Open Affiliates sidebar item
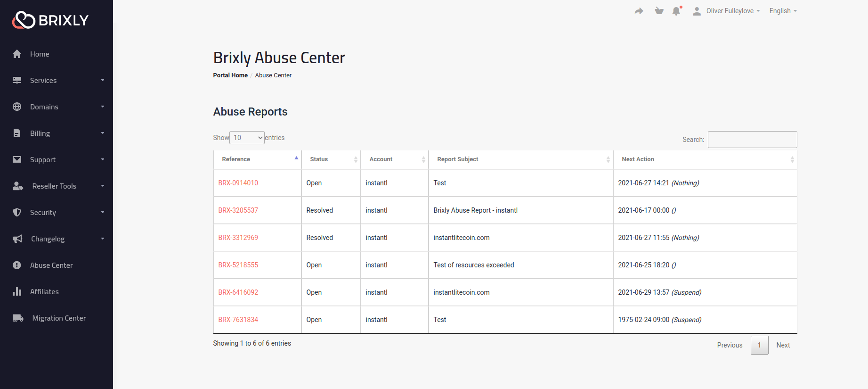 (x=44, y=292)
